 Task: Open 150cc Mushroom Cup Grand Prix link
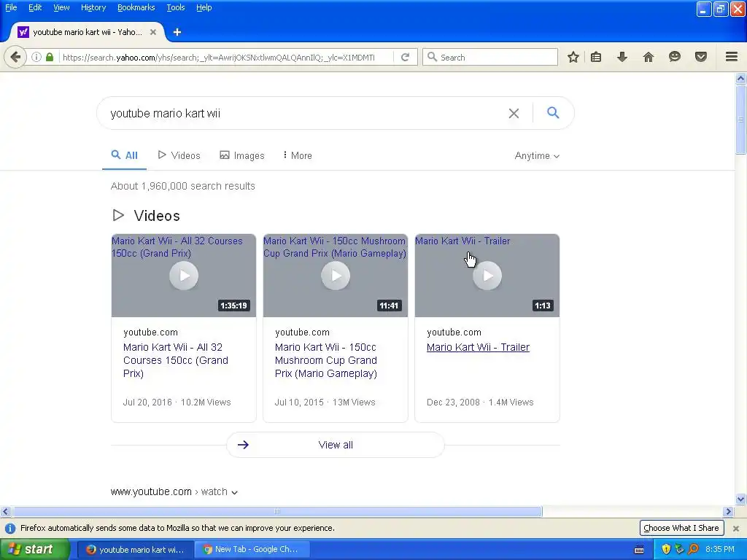point(326,360)
